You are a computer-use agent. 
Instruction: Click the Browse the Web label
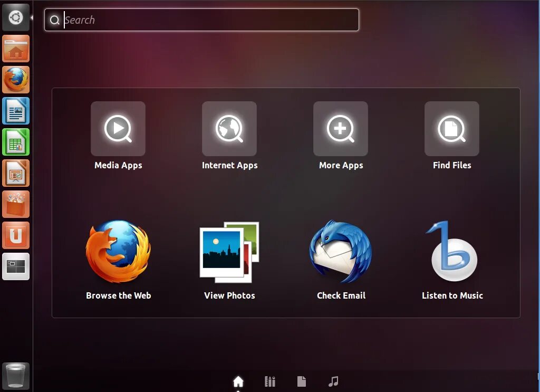[x=119, y=295]
